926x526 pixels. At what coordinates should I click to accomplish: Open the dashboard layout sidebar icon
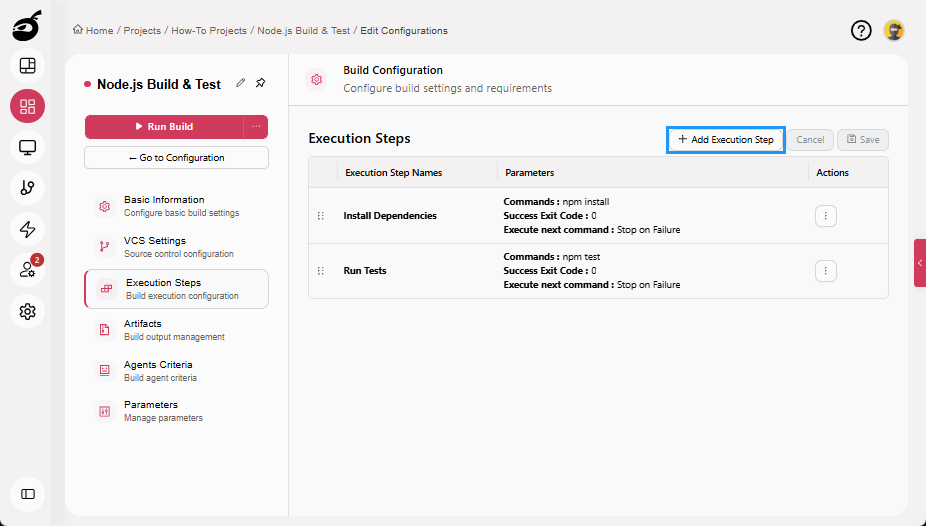point(27,66)
